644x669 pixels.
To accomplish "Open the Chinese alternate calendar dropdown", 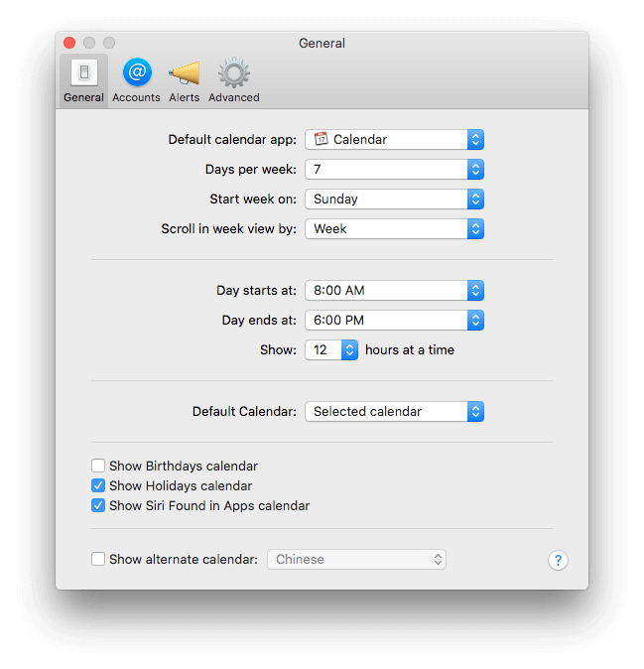I will click(356, 560).
